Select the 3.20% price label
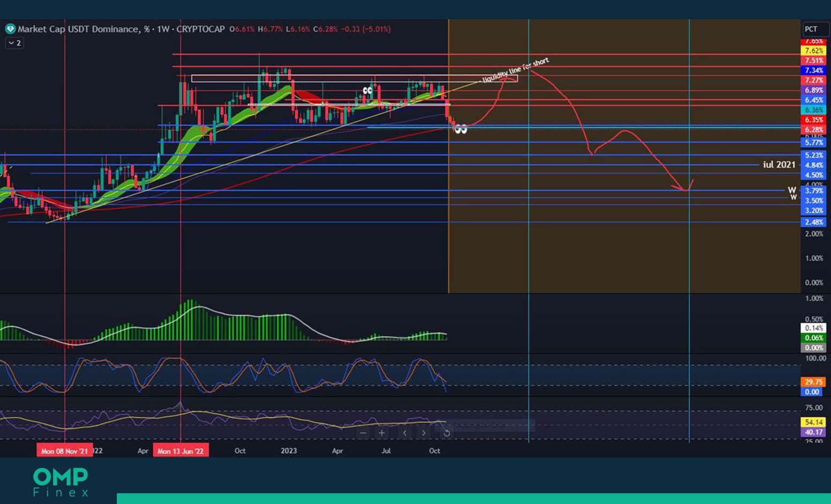Image resolution: width=831 pixels, height=504 pixels. click(x=814, y=210)
